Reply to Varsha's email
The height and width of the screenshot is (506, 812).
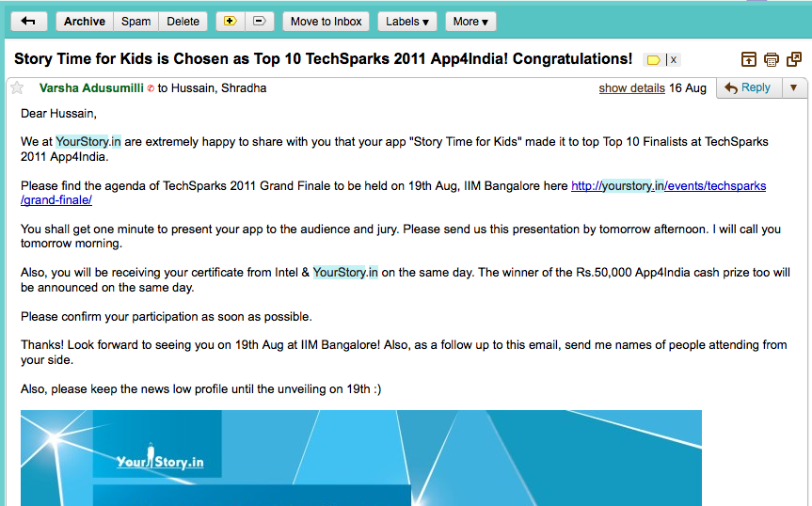pos(749,88)
